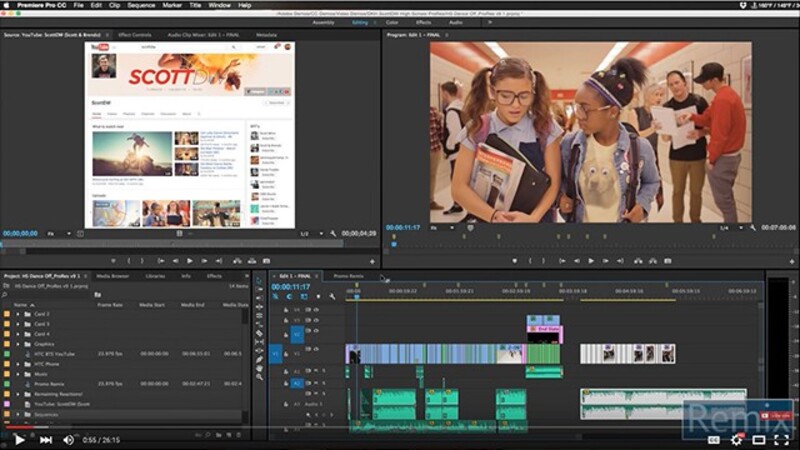The image size is (800, 450).
Task: Export frame from Source monitor
Action: [266, 261]
